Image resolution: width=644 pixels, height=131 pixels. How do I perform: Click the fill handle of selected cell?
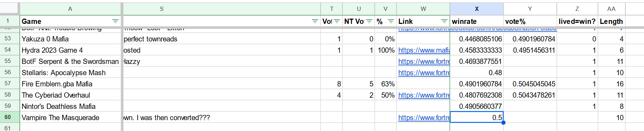click(x=503, y=123)
